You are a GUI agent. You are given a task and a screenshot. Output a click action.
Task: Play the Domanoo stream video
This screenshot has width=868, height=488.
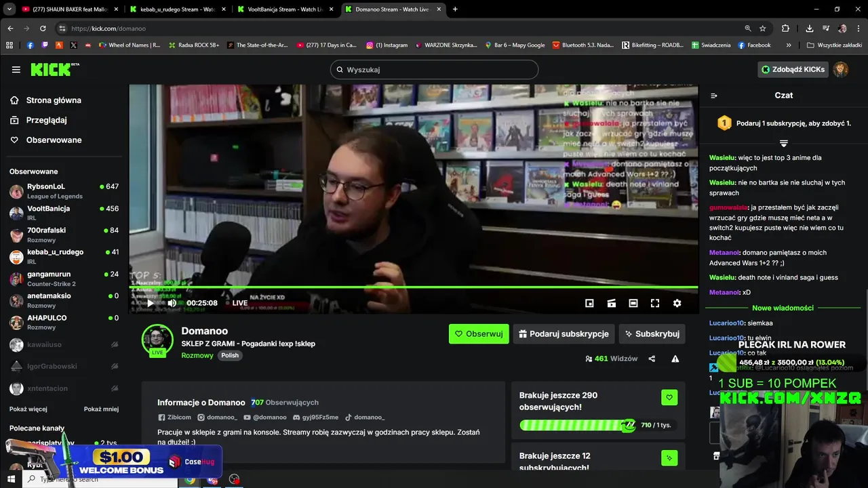point(150,303)
